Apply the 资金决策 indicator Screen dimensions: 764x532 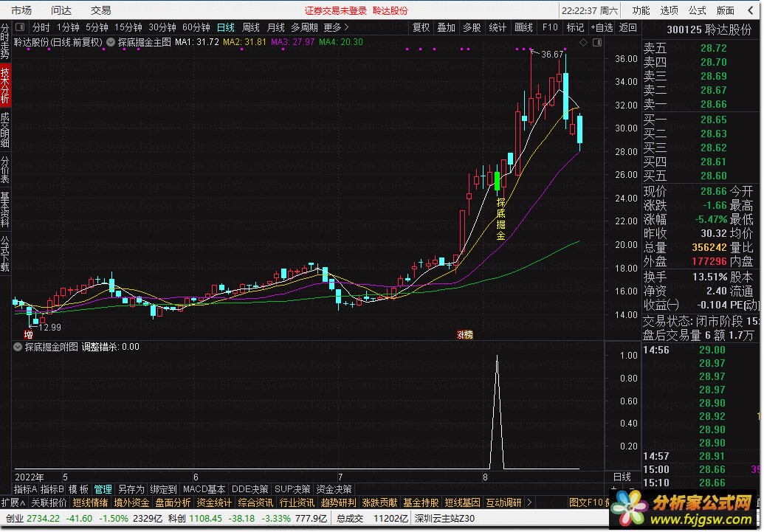click(x=334, y=489)
